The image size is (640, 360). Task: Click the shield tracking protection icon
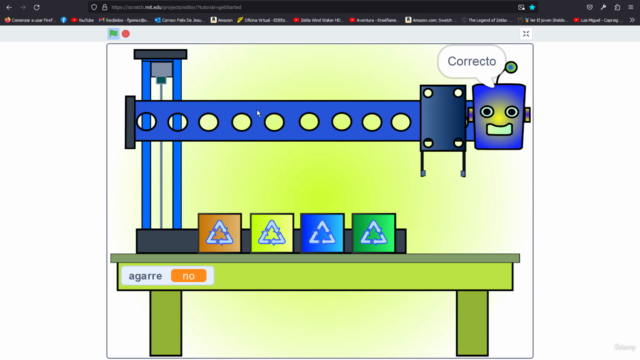tap(94, 7)
